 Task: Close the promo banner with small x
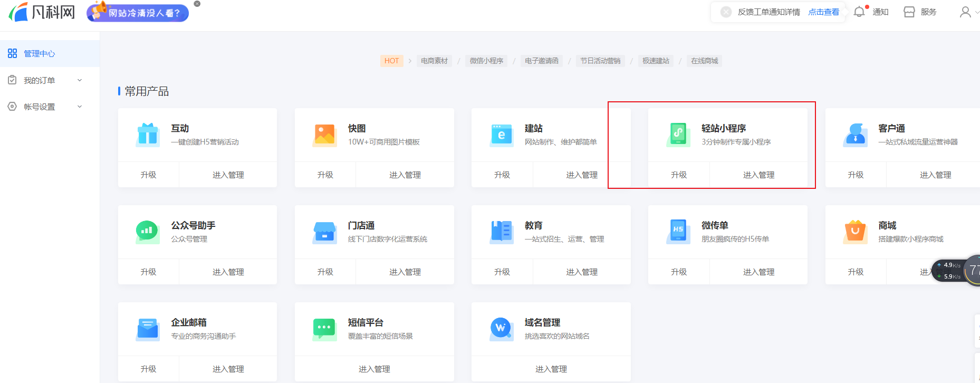(197, 4)
